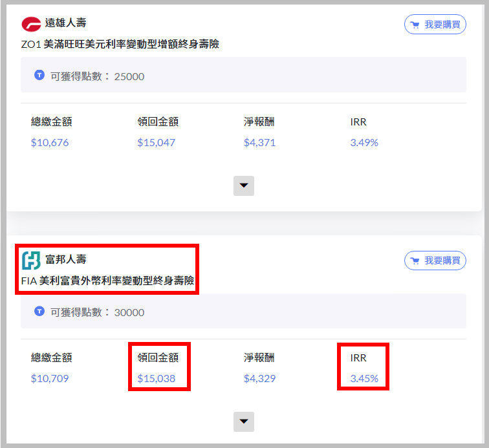Click the 遠雄人壽 company name
The image size is (489, 448).
[66, 23]
